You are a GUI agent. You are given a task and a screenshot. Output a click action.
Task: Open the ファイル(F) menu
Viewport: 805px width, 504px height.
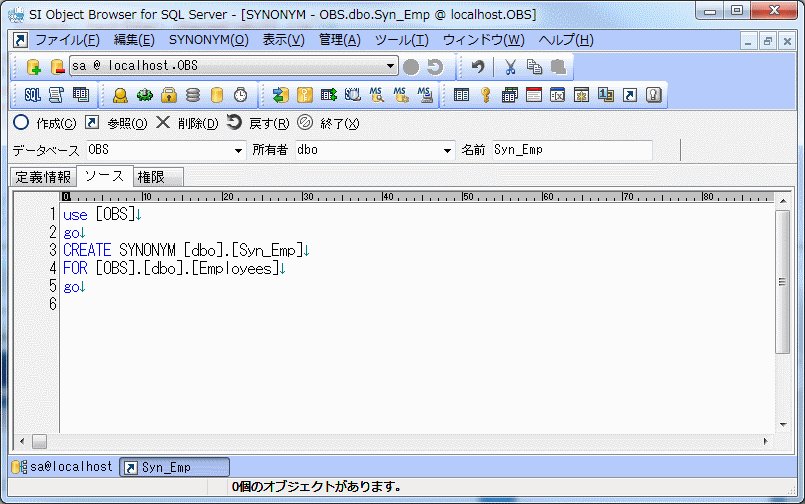pos(66,40)
